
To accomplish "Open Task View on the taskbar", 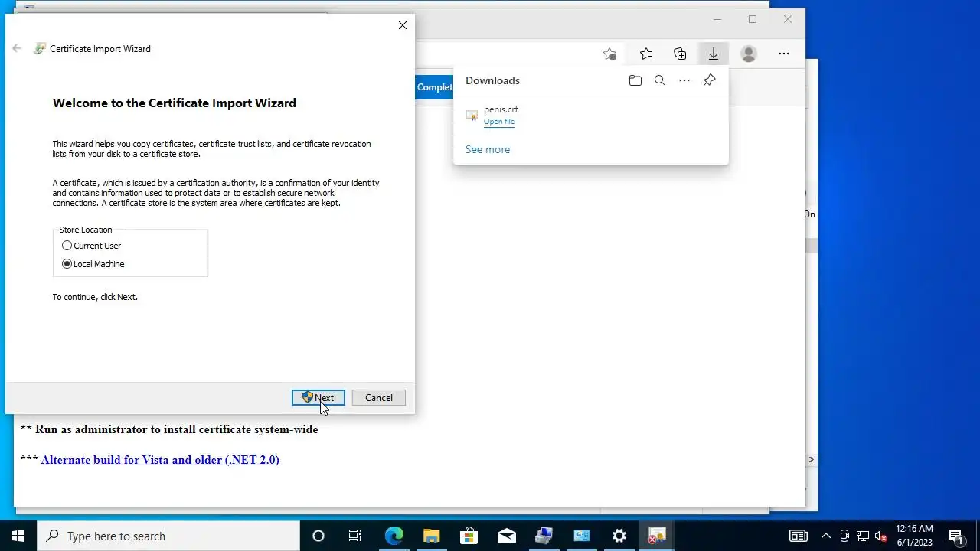I will (x=355, y=536).
